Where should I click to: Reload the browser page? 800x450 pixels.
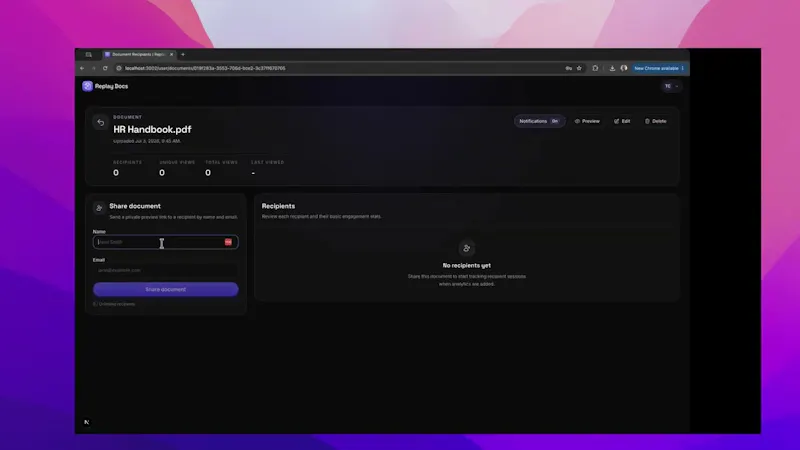105,68
